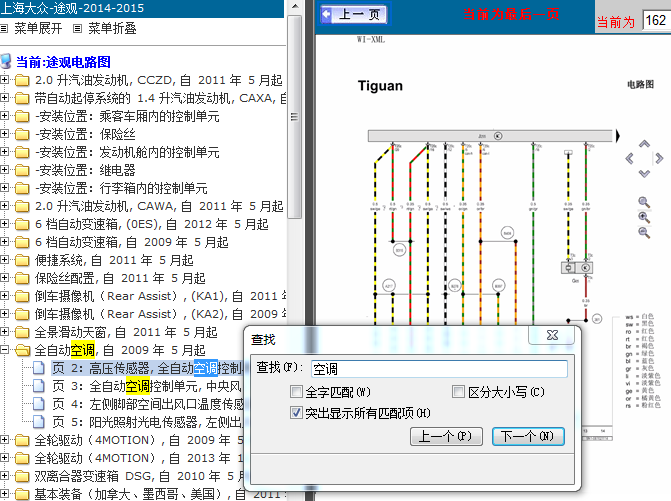Click the 上海大众-途观-2014-2015 title header
Screen dimensions: 671x501
72,8
